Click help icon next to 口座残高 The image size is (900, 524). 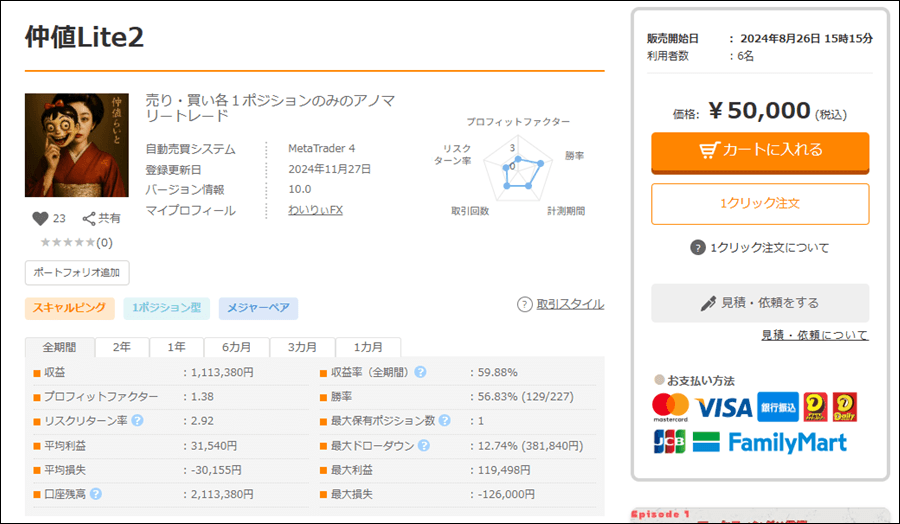point(96,493)
